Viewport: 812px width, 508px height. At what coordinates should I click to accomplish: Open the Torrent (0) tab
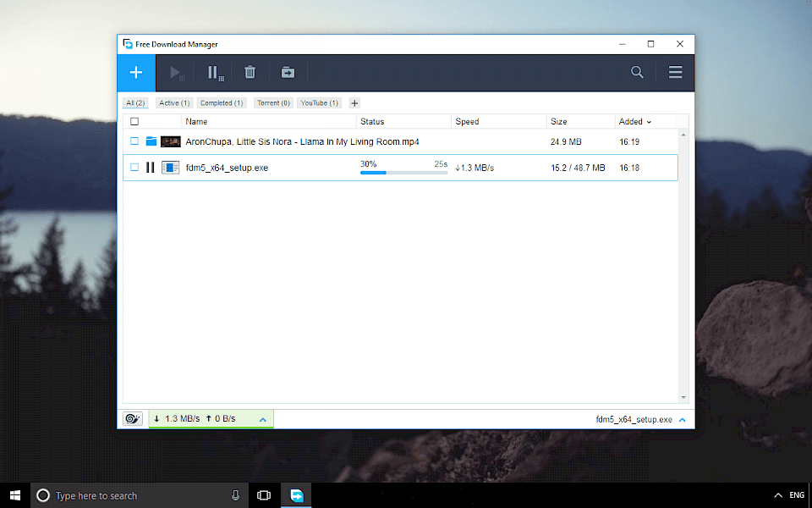273,102
